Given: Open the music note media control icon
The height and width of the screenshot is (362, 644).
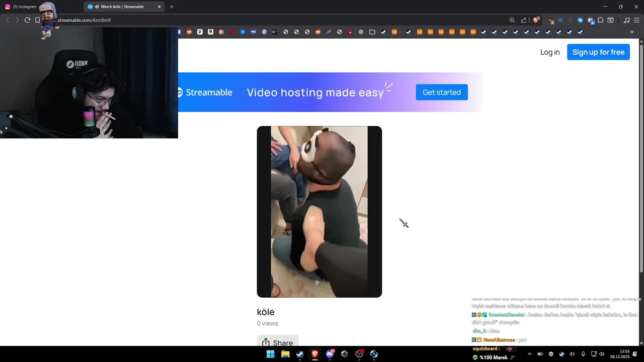Looking at the screenshot, I should tap(626, 20).
